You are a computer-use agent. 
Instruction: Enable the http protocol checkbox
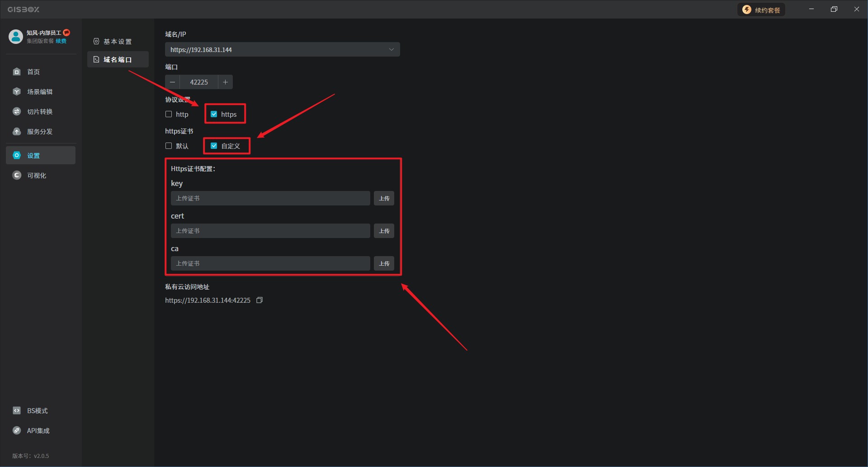169,114
